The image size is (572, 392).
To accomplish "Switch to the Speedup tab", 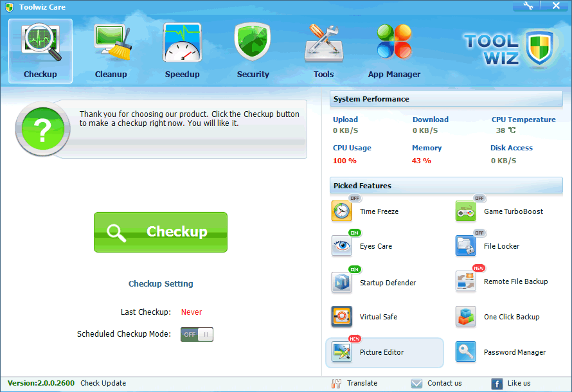I will 182,51.
